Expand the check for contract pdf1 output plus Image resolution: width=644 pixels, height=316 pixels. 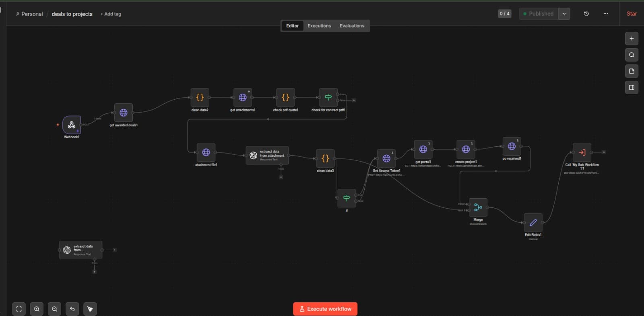tap(354, 100)
